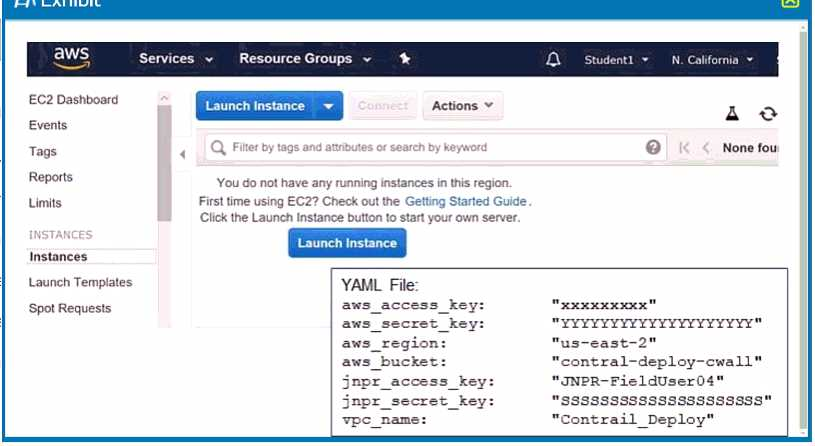
Task: Go to previous page of results
Action: (706, 147)
